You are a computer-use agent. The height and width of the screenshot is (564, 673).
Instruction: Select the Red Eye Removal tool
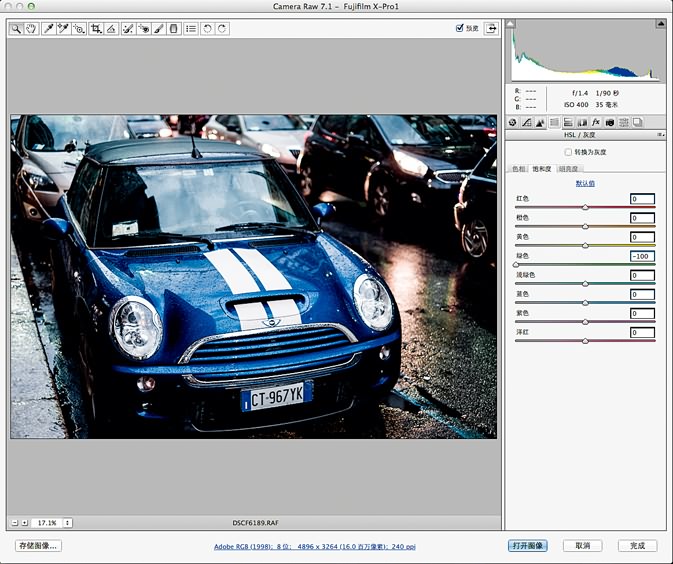[143, 29]
